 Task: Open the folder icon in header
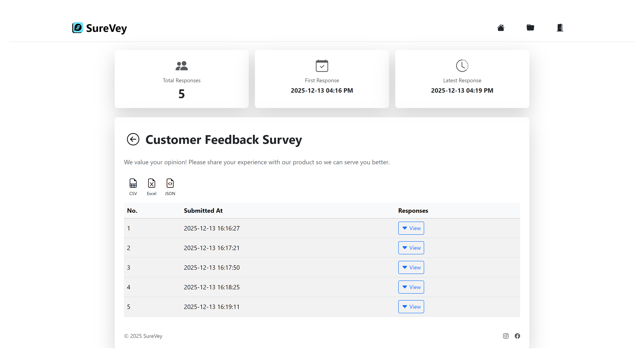530,27
